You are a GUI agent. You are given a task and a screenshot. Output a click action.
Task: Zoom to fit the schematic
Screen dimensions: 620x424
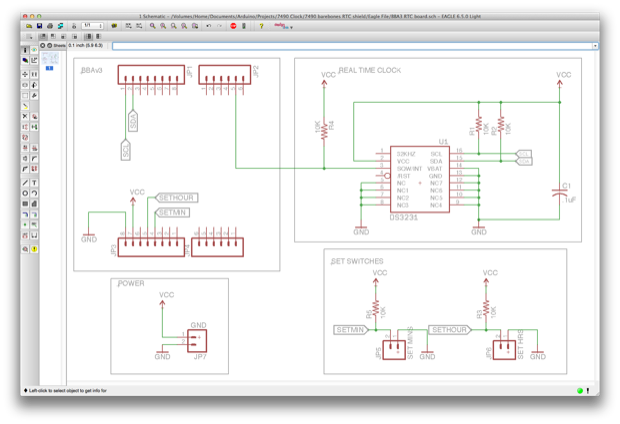pos(153,26)
